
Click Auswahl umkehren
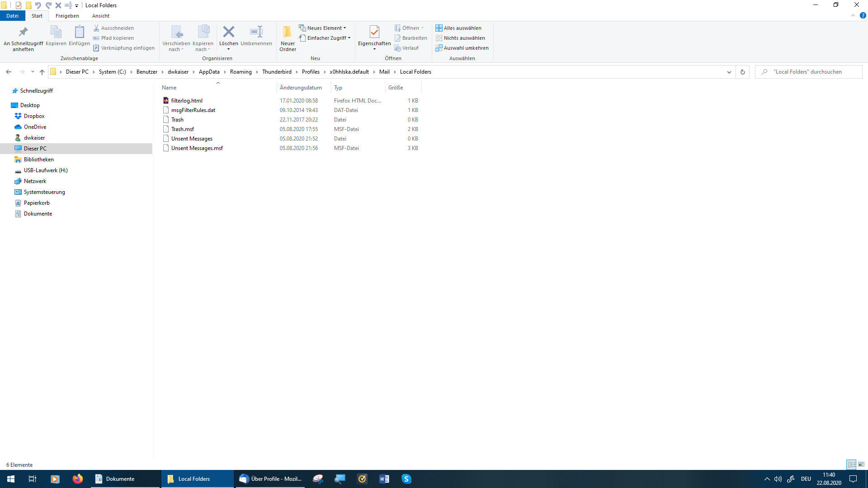click(x=462, y=48)
